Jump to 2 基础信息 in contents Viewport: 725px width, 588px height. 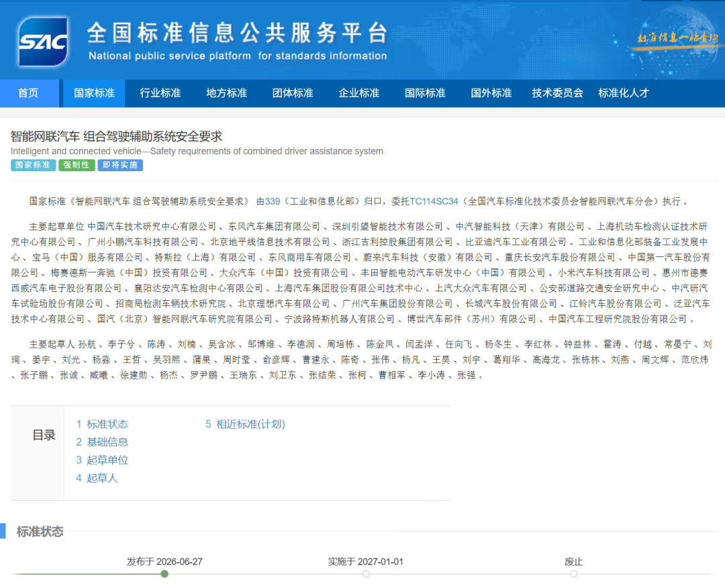pyautogui.click(x=102, y=442)
